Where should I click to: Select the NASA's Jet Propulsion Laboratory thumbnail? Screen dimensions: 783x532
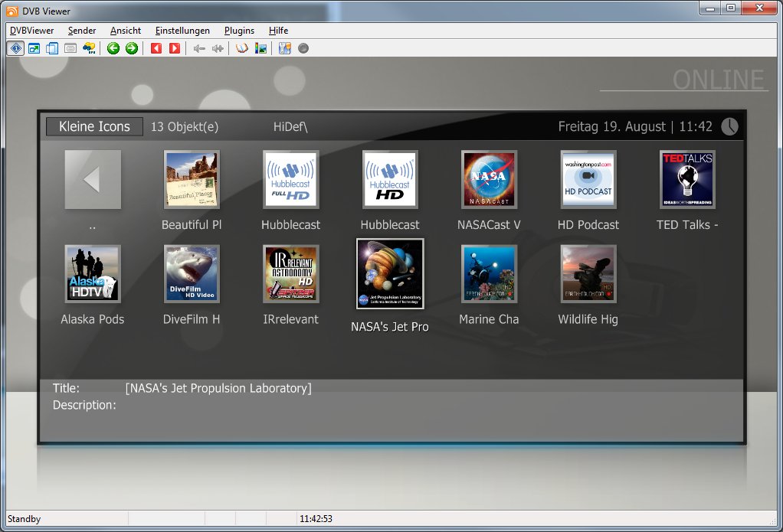pyautogui.click(x=390, y=273)
